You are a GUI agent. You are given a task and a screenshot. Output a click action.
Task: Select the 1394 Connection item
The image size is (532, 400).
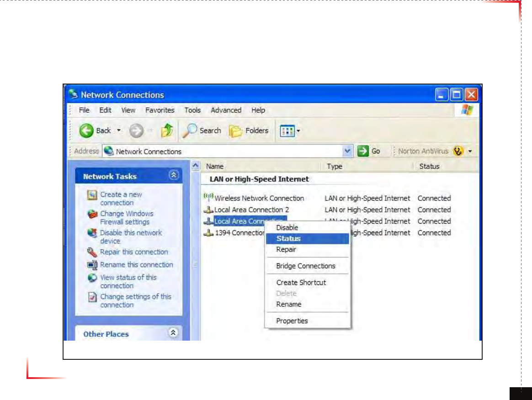239,233
